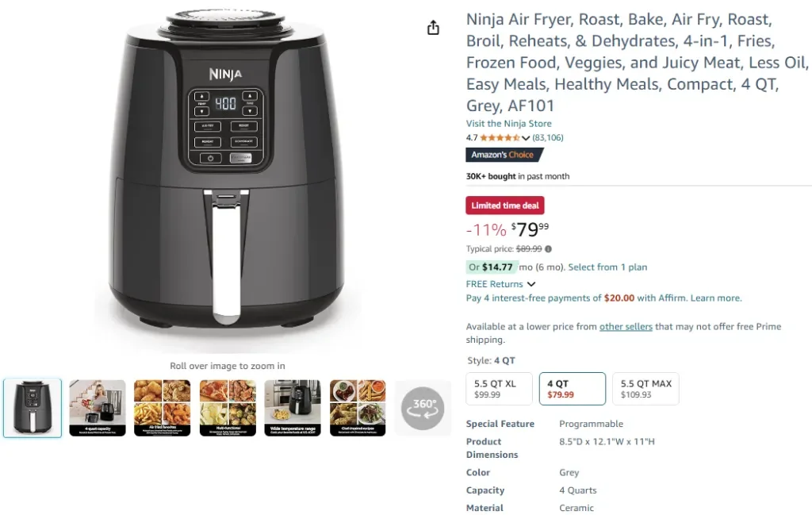This screenshot has width=812, height=515.
Task: Select the 4 QT style option
Action: point(572,389)
